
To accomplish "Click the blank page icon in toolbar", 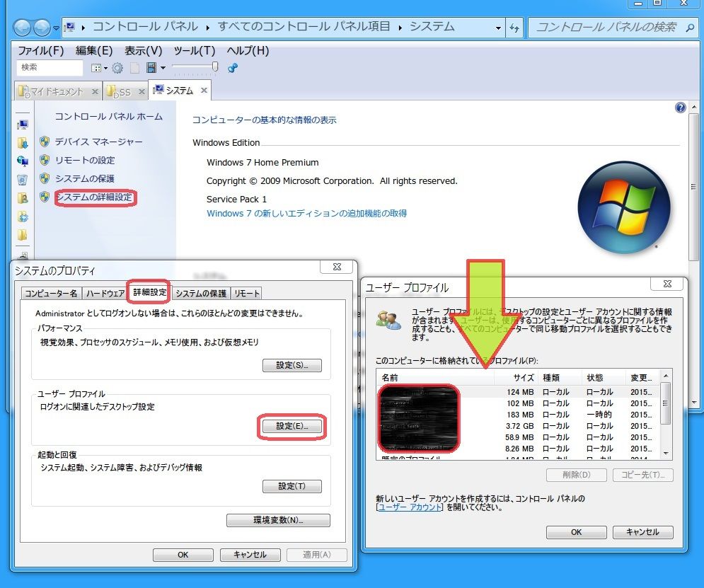I will click(x=134, y=68).
